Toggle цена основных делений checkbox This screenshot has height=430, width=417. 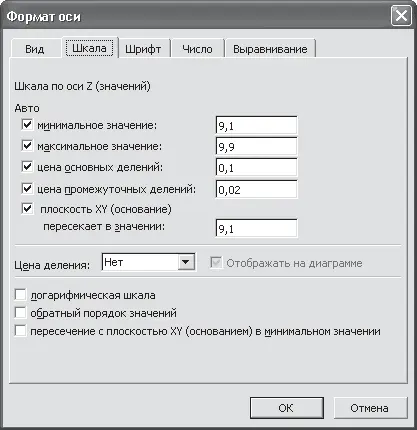click(27, 167)
